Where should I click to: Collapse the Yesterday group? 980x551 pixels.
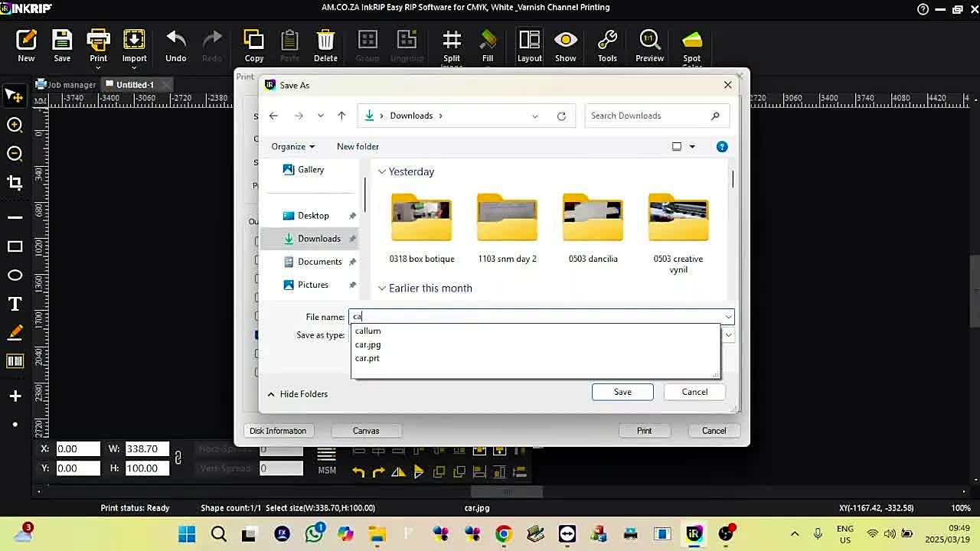click(382, 171)
